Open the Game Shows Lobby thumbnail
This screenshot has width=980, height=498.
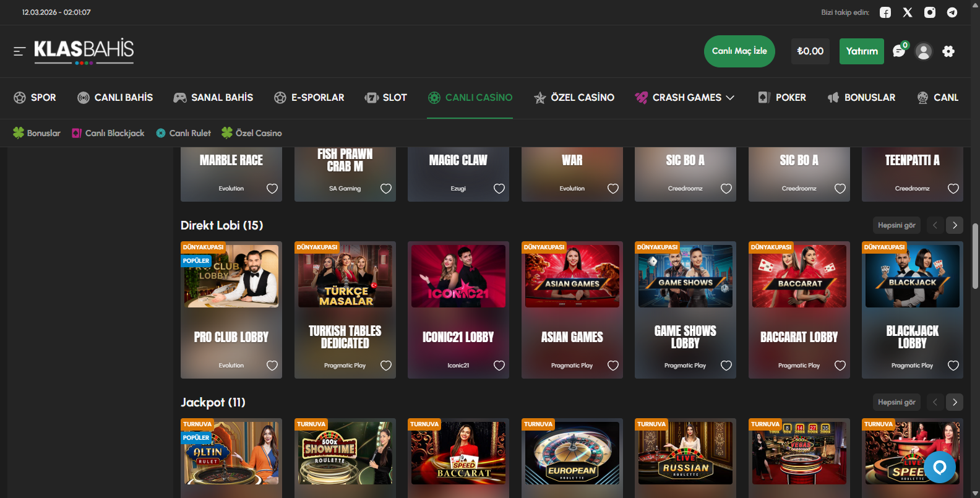click(x=686, y=277)
